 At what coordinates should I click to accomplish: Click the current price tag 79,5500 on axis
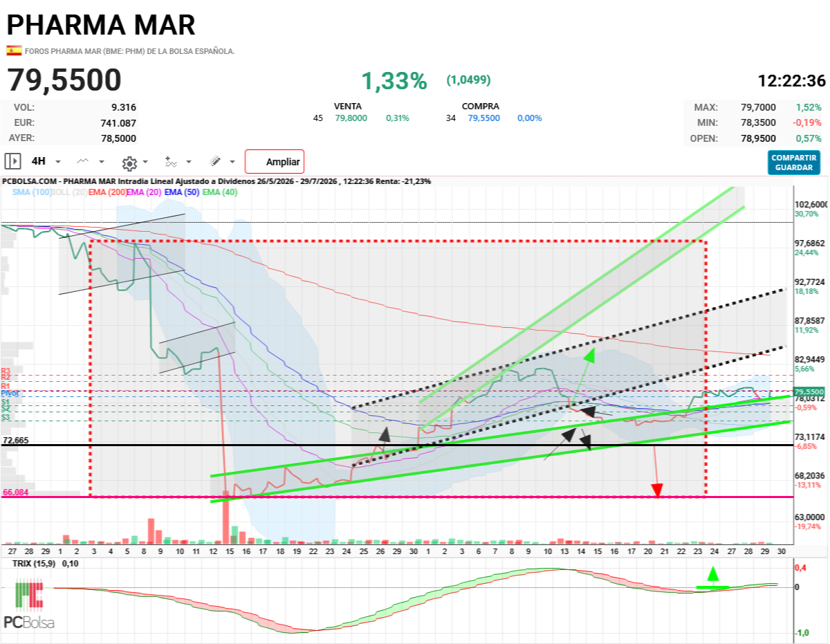[810, 392]
